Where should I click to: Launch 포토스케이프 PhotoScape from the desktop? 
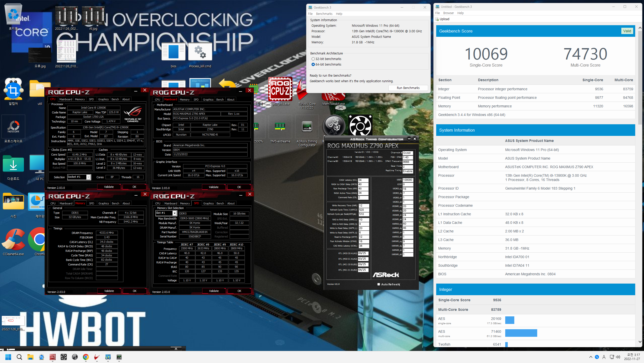pyautogui.click(x=13, y=129)
